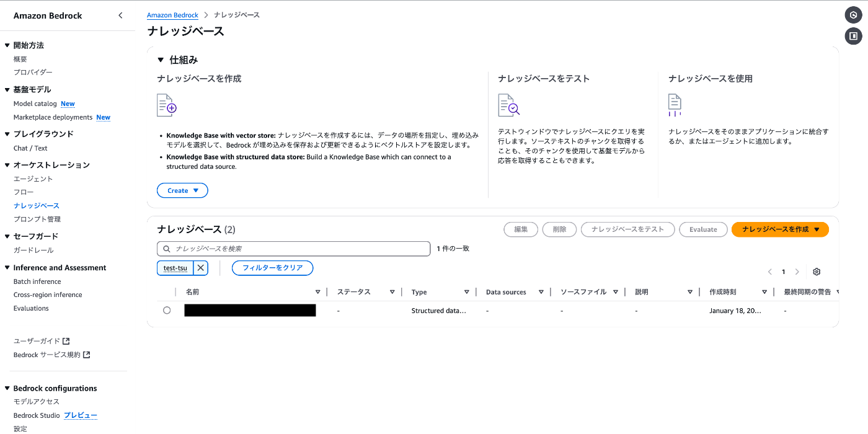
Task: Go to next page of results
Action: pos(797,272)
